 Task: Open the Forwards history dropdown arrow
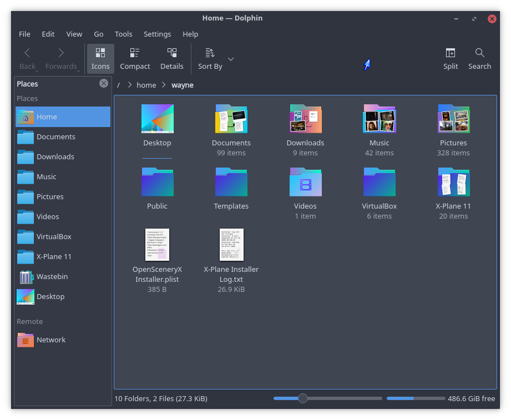(79, 70)
